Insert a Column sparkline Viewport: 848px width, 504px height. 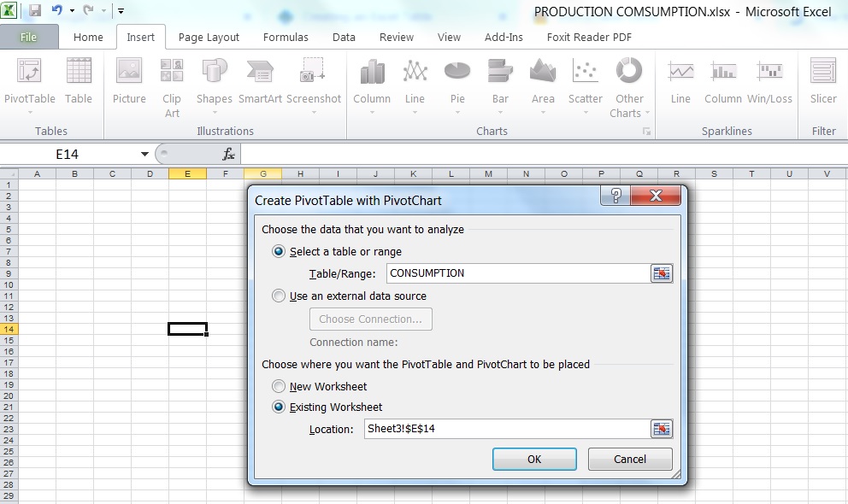point(723,81)
